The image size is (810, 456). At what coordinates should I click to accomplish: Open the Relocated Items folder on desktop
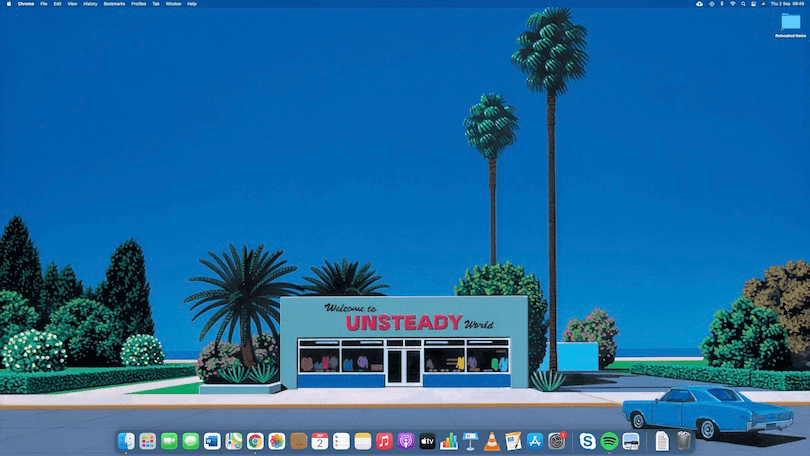click(x=790, y=25)
